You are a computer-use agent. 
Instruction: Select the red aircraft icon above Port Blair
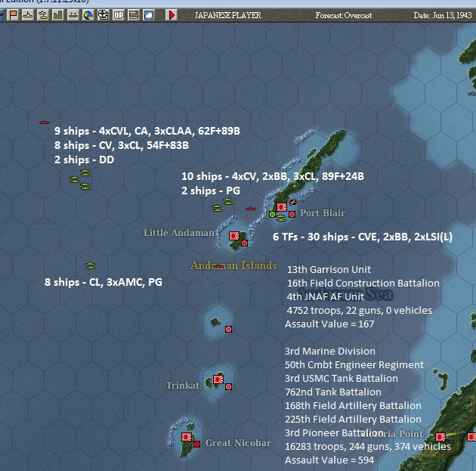coord(293,202)
